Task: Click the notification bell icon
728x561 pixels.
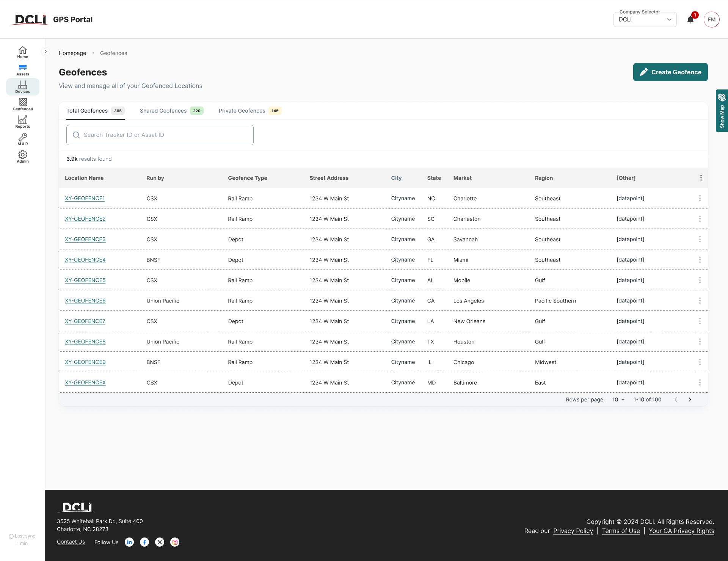Action: click(690, 20)
